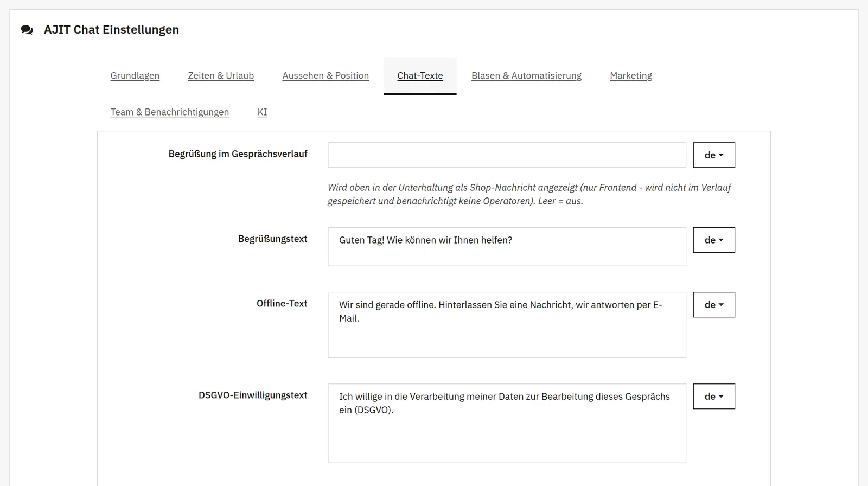Click the Offline-Text label
The image size is (868, 486).
[282, 304]
